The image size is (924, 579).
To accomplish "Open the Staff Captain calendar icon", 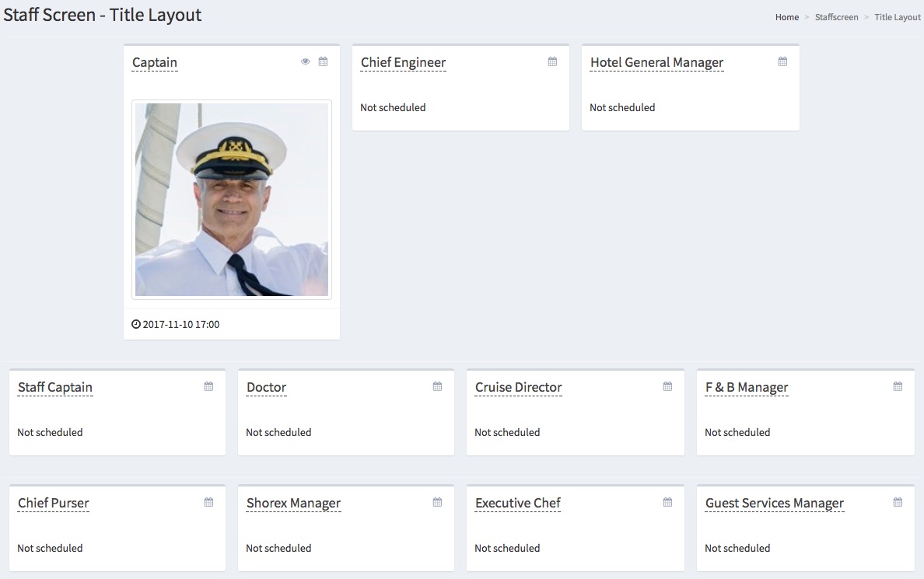I will pyautogui.click(x=208, y=386).
